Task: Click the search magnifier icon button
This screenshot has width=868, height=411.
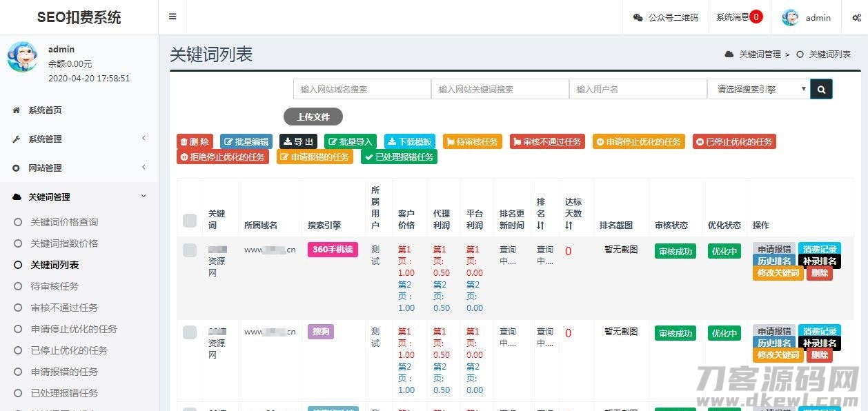Action: (821, 89)
